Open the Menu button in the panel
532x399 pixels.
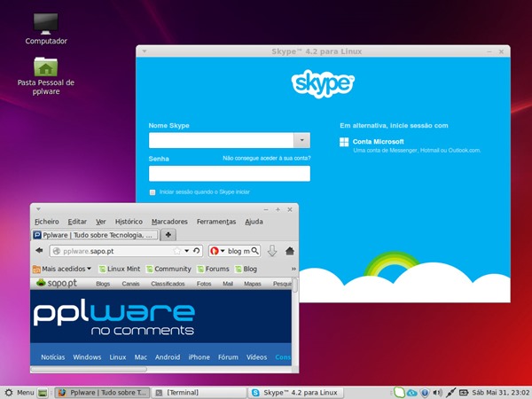[x=19, y=393]
